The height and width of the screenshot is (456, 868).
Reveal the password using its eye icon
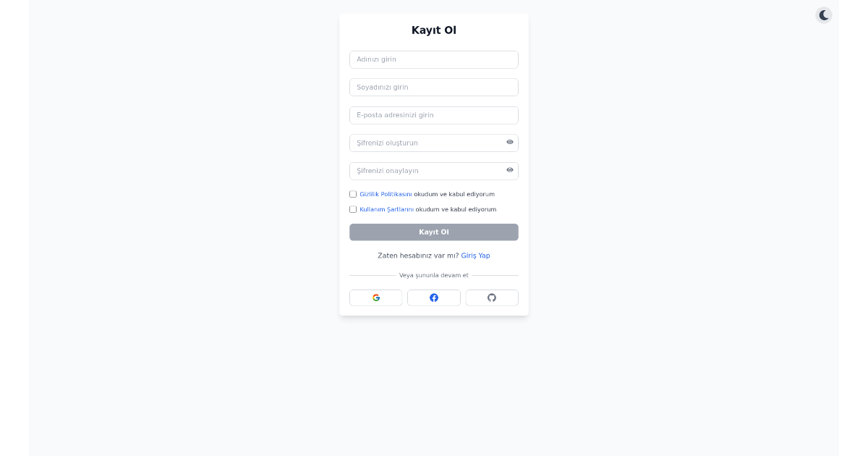[510, 143]
